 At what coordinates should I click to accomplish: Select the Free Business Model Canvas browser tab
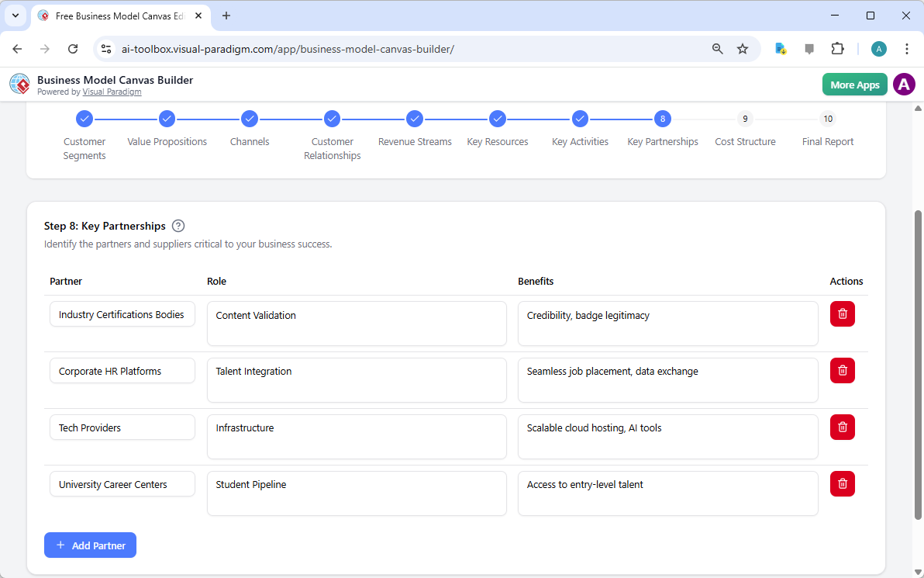tap(116, 16)
